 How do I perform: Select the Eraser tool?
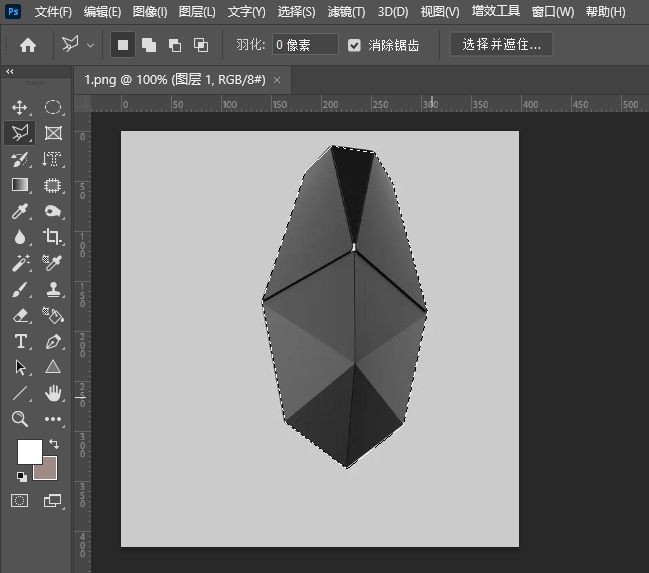[20, 315]
